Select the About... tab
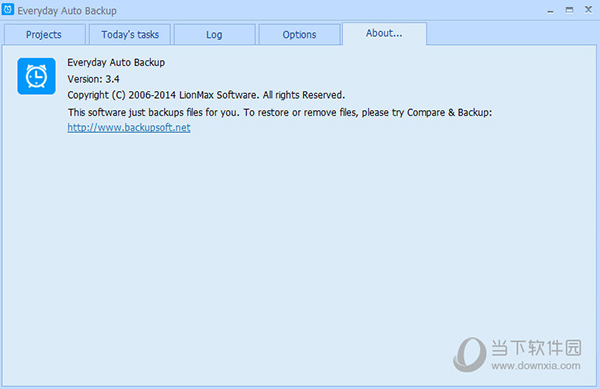The width and height of the screenshot is (600, 389). tap(384, 34)
